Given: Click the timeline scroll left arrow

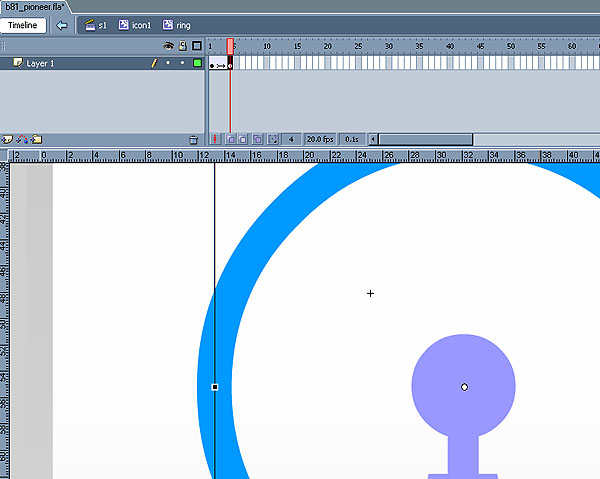Looking at the screenshot, I should point(373,139).
